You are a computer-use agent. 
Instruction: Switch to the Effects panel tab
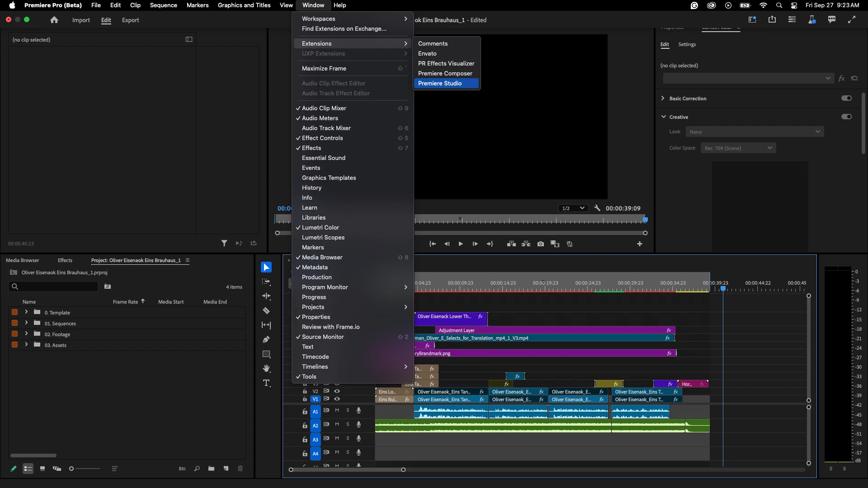65,260
